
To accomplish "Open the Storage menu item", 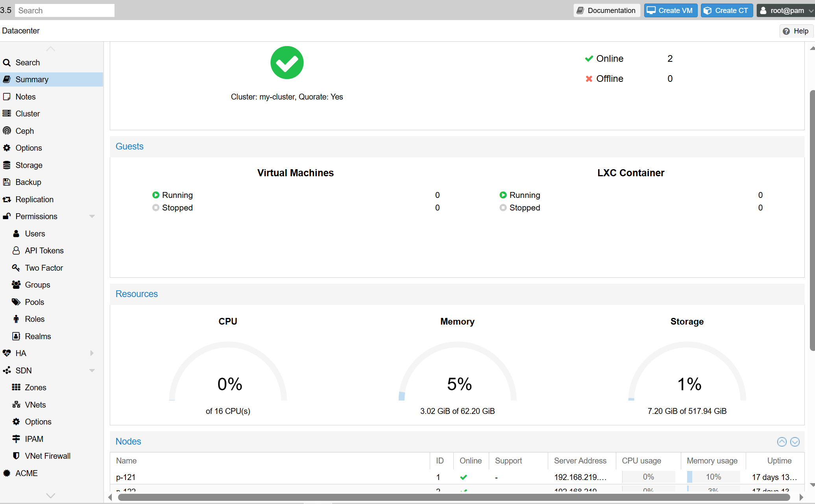I will pyautogui.click(x=29, y=165).
